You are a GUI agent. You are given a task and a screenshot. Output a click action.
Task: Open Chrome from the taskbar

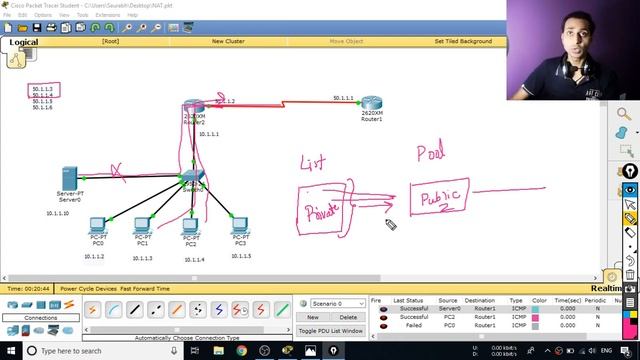(242, 351)
